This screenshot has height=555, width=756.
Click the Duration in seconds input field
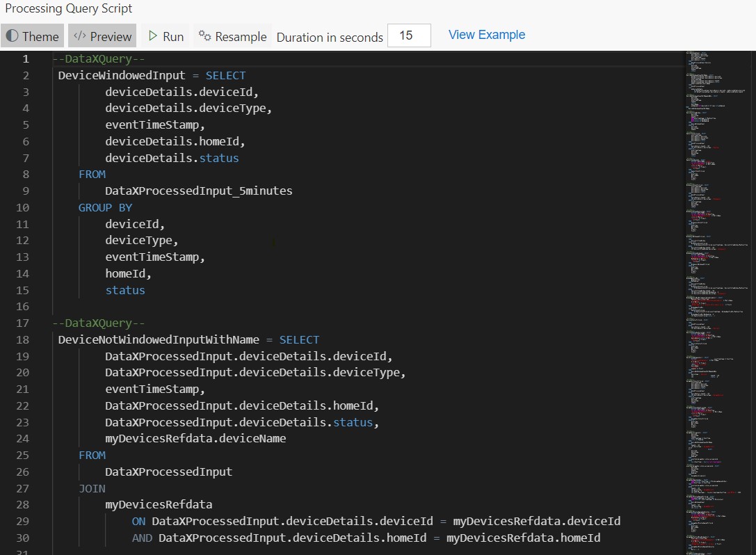(409, 35)
